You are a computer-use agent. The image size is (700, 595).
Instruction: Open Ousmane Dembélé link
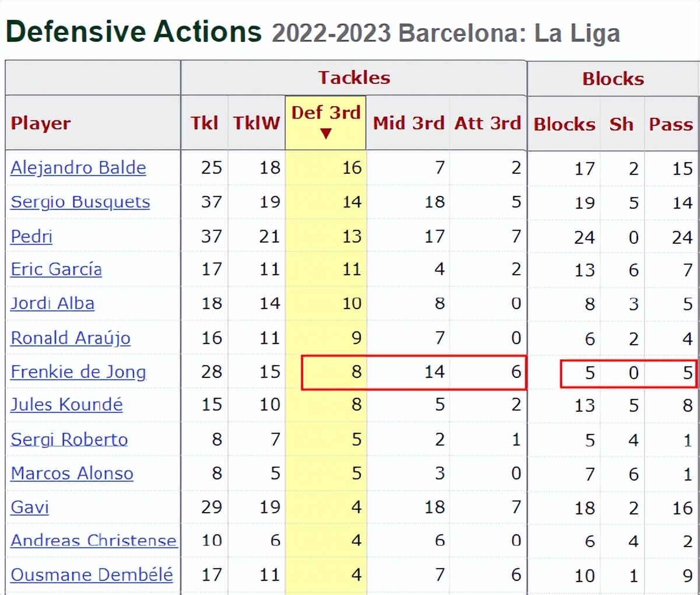pos(92,575)
